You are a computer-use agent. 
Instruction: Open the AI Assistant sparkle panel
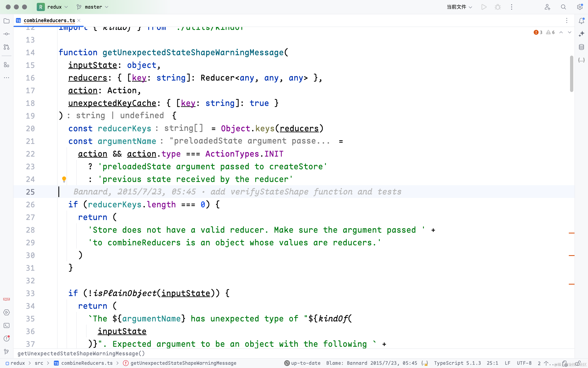(x=581, y=34)
